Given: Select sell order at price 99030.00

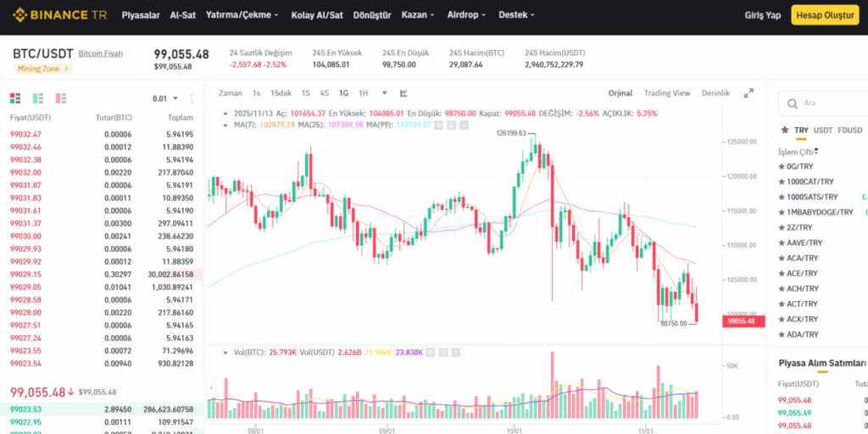Looking at the screenshot, I should pyautogui.click(x=102, y=236).
